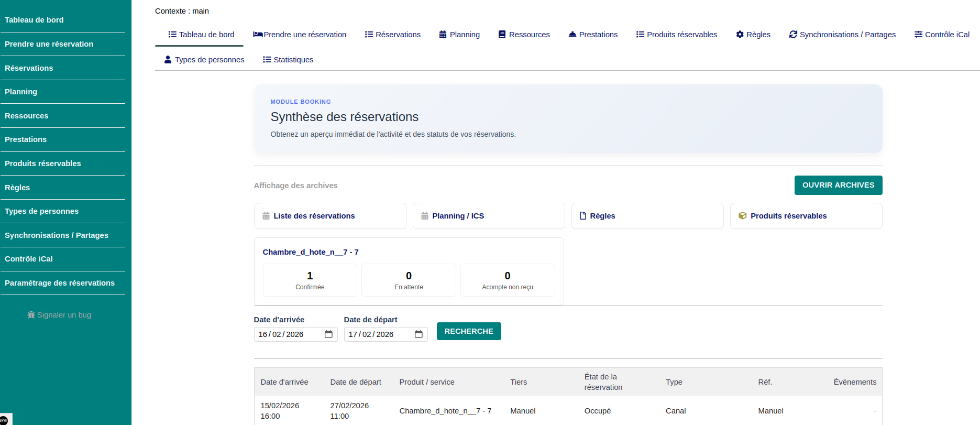The height and width of the screenshot is (425, 980).
Task: Click the bed icon for Prendre une réservation
Action: (x=258, y=35)
